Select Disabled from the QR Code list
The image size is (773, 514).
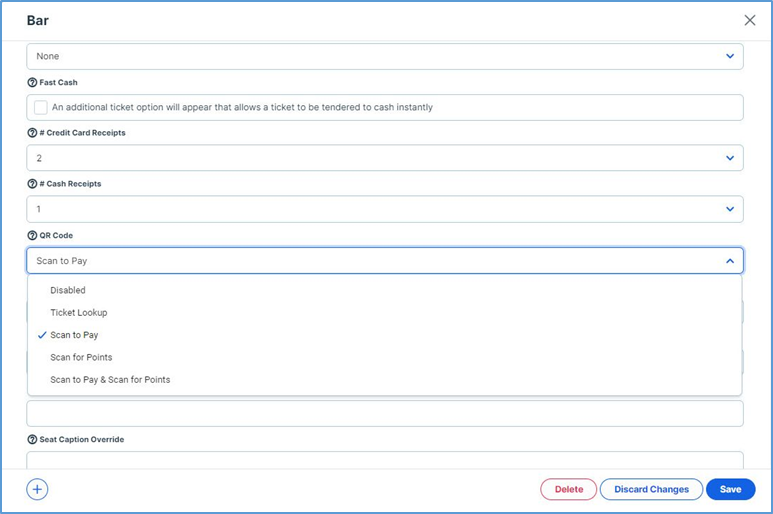[x=68, y=290]
